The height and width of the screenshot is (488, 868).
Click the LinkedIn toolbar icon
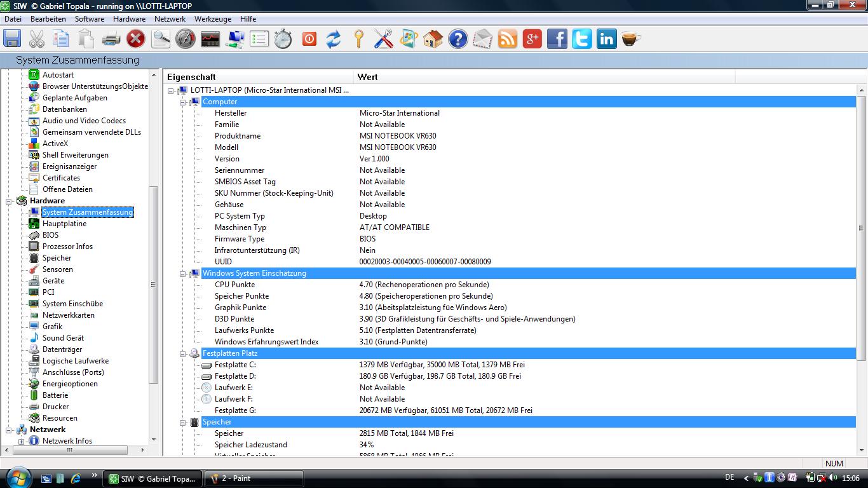606,39
